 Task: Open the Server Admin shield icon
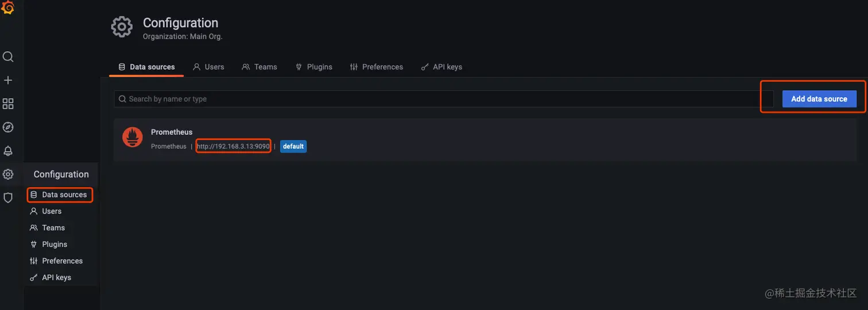(8, 198)
